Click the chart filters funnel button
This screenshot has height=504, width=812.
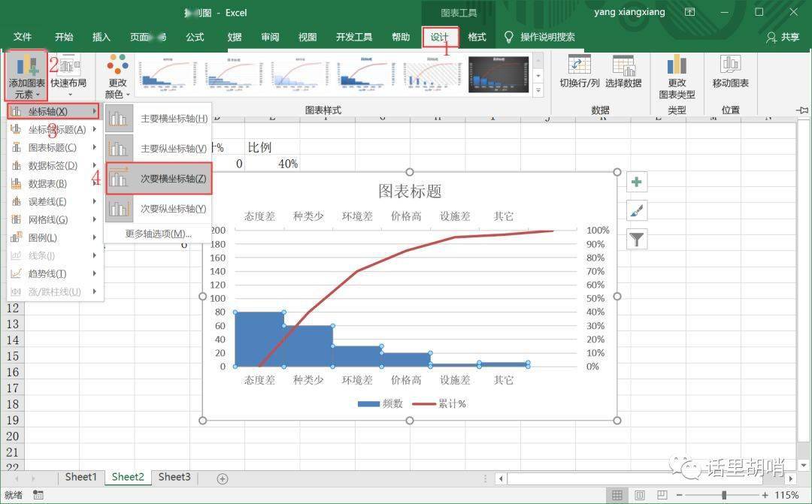tap(637, 240)
